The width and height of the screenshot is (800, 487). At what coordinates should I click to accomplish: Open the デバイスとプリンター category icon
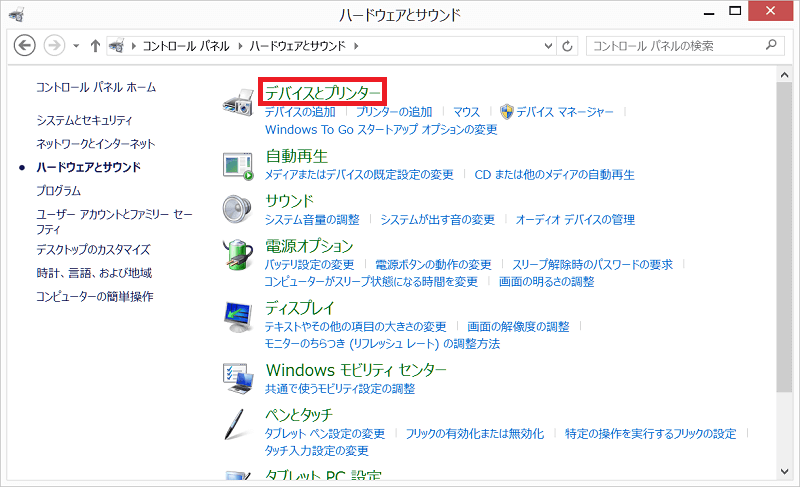point(238,102)
